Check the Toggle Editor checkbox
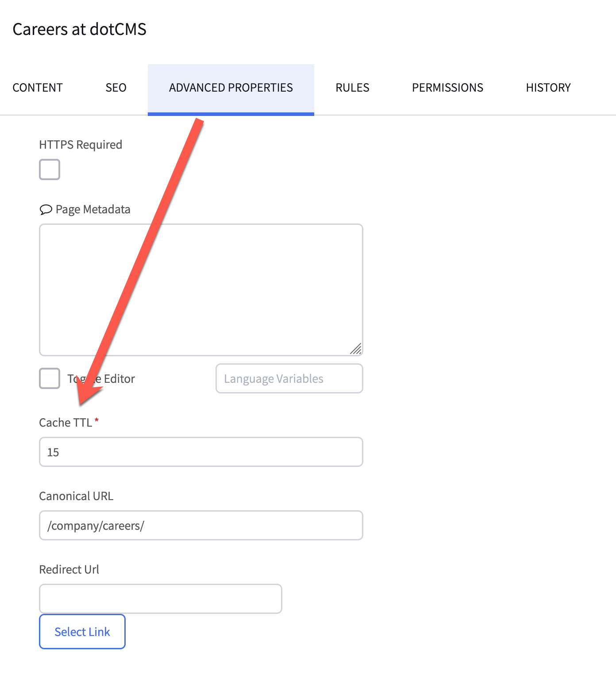The width and height of the screenshot is (616, 678). click(x=50, y=378)
